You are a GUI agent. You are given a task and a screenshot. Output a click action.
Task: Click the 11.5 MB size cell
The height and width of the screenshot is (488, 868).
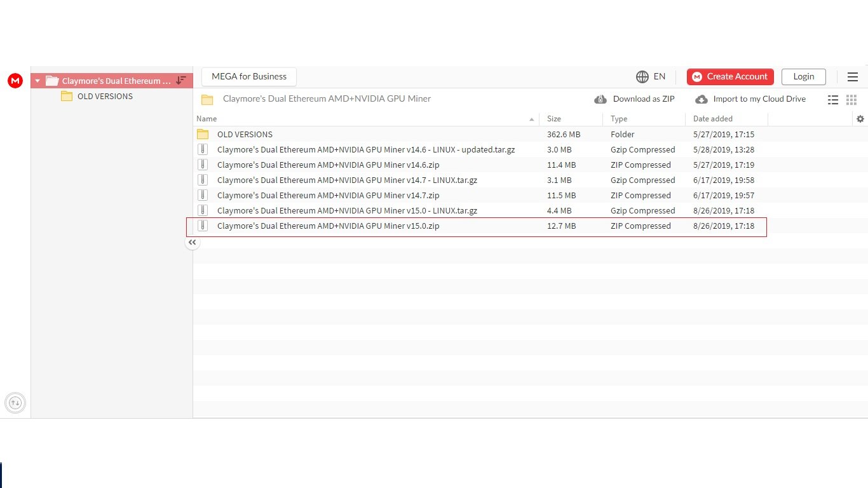562,195
